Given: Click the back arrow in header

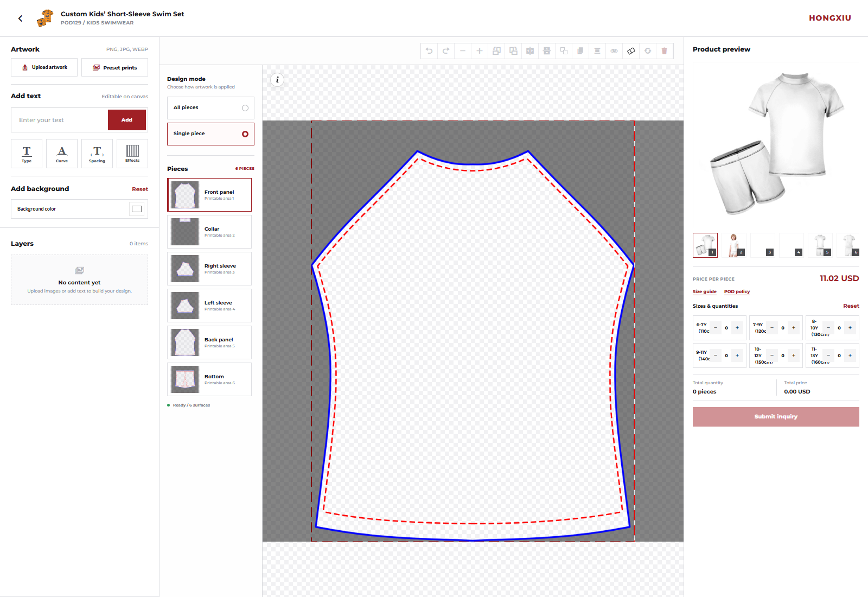Looking at the screenshot, I should (21, 18).
